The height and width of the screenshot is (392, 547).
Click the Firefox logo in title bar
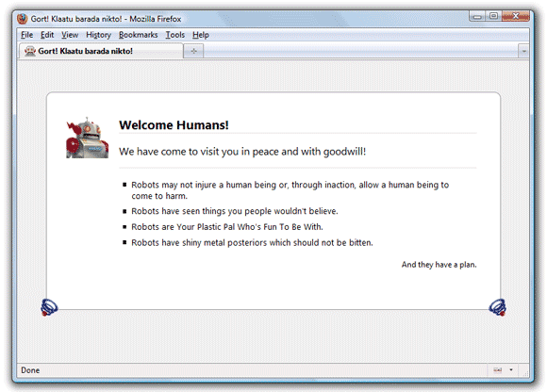[x=22, y=19]
